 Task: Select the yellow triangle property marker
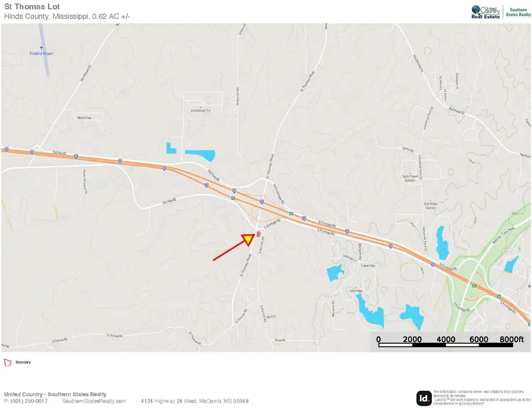tap(248, 239)
